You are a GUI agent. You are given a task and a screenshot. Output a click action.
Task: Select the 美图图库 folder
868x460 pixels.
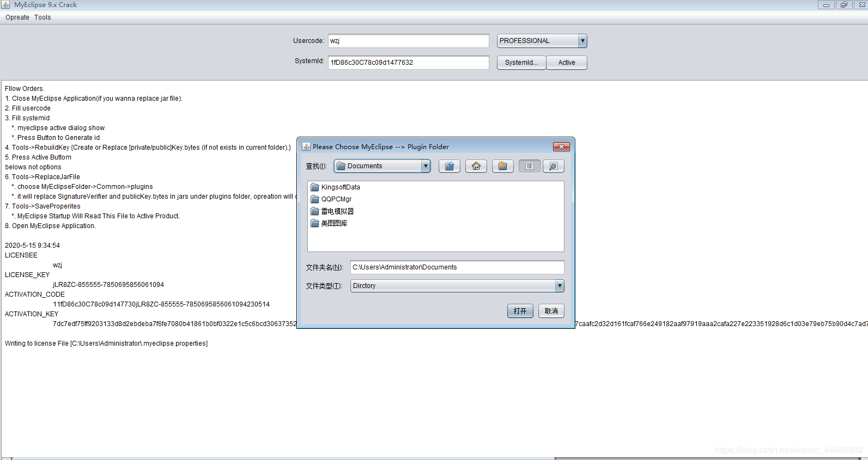pyautogui.click(x=329, y=223)
